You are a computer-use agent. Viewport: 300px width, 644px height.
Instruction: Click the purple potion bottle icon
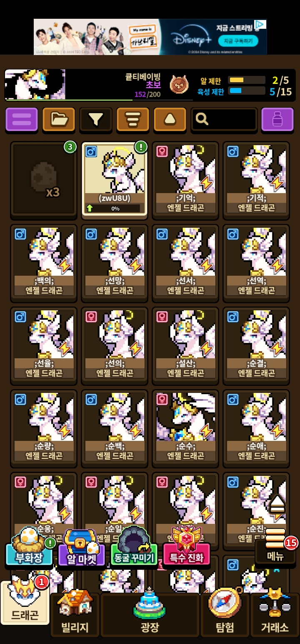pos(277,120)
